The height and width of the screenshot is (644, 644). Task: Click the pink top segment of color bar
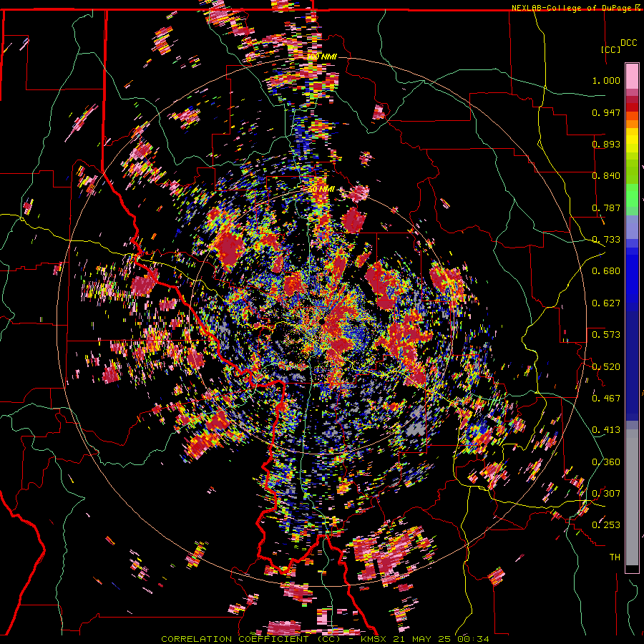tap(632, 76)
